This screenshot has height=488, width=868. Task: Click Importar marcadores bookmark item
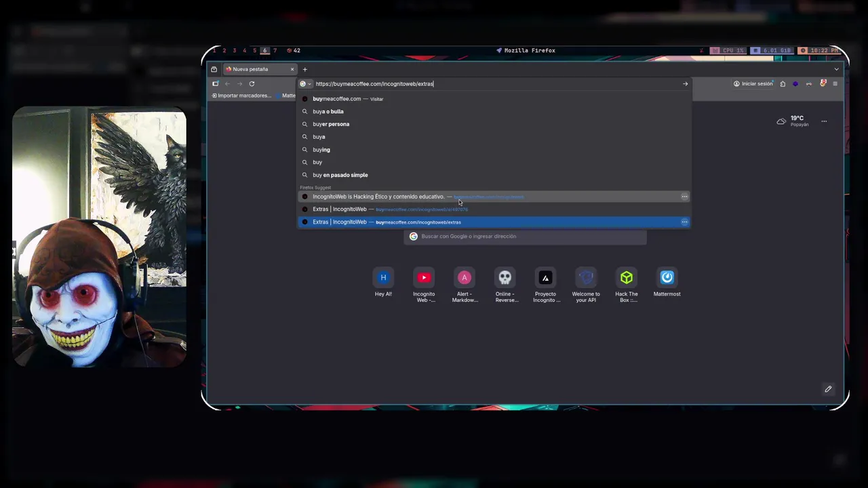point(241,96)
